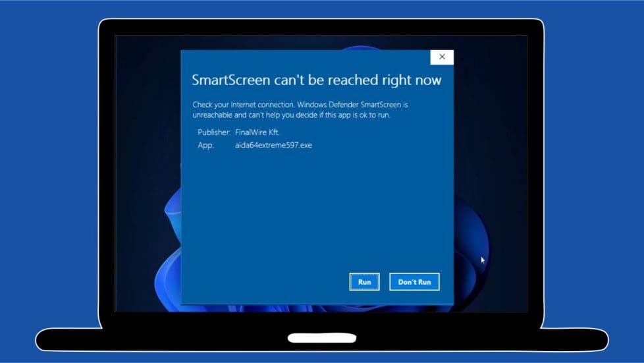Viewport: 644px width, 363px height.
Task: Select the app name aida64extreme597.exe
Action: (x=273, y=145)
